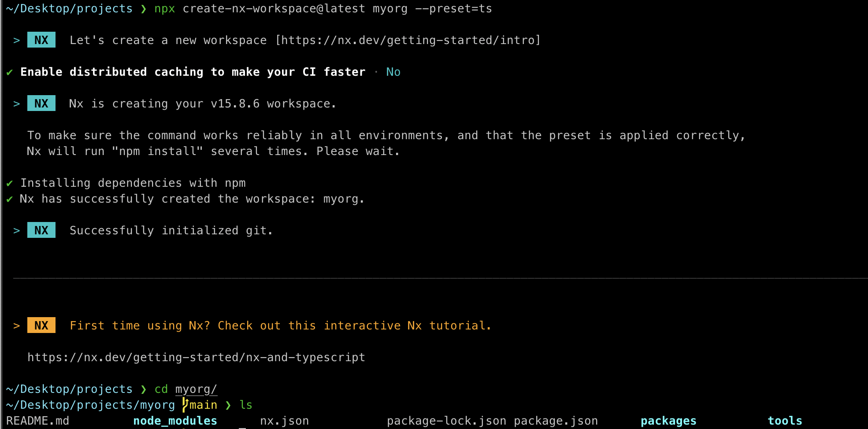Click the horizontal divider line across the terminal
Viewport: 868px width, 429px height.
click(434, 277)
